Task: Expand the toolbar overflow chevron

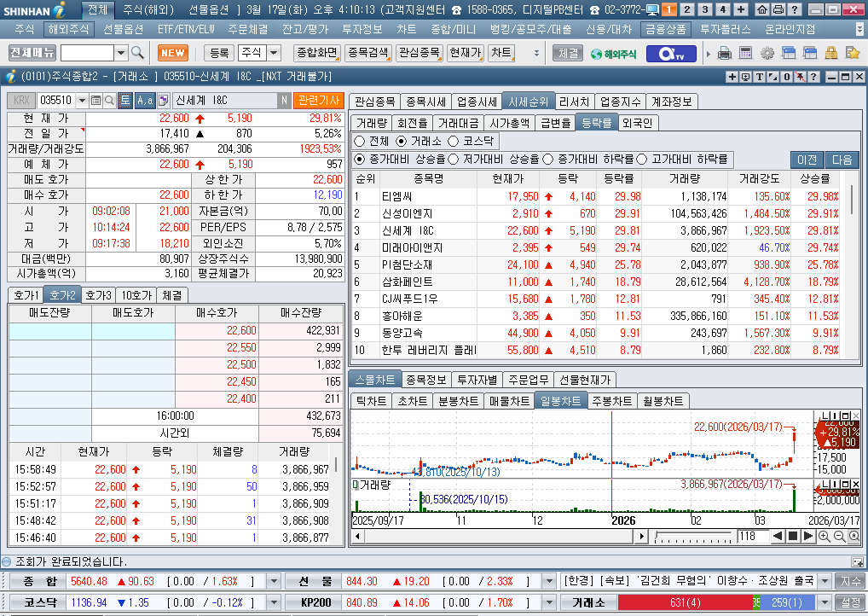Action: tap(536, 53)
